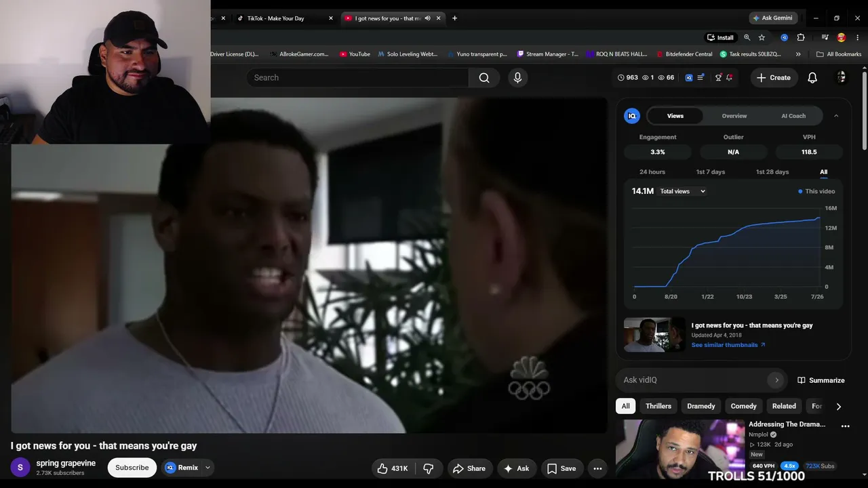Open options for Addressing The Drama video
The height and width of the screenshot is (488, 868).
point(845,426)
